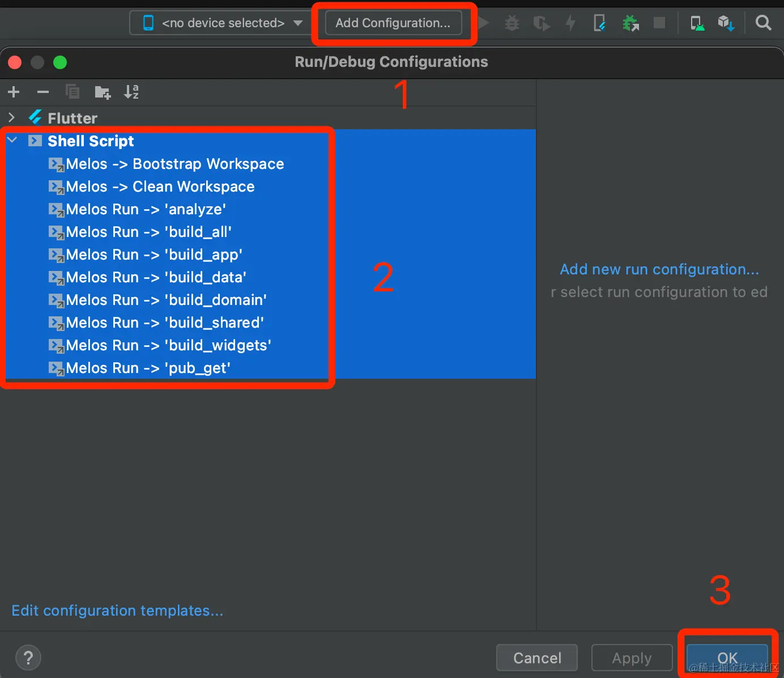Viewport: 784px width, 678px height.
Task: Click the create new folder icon
Action: [103, 92]
